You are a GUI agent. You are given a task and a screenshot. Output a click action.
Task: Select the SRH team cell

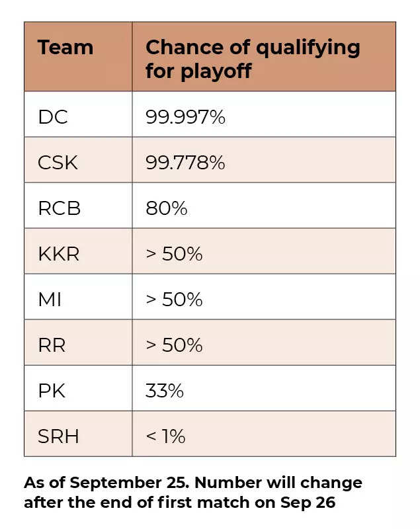coord(58,436)
